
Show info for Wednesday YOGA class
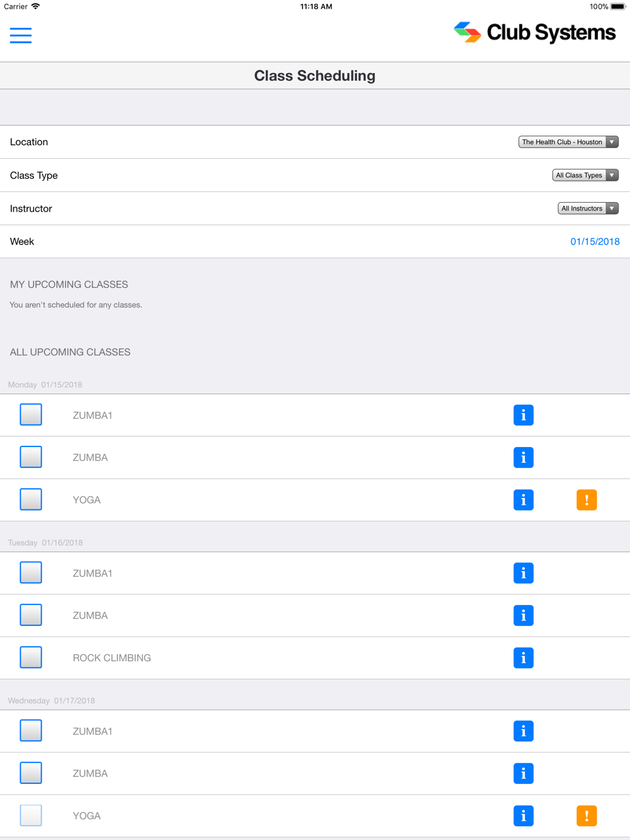(523, 816)
